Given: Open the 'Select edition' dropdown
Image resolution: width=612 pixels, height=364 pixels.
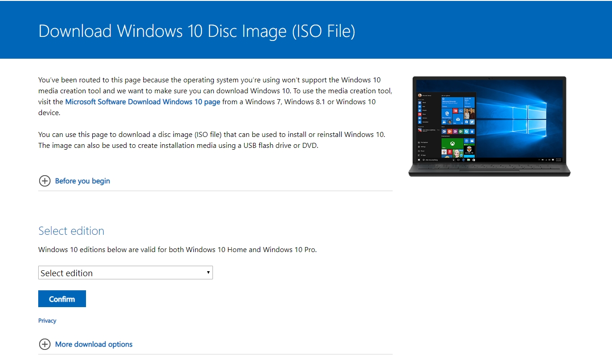Looking at the screenshot, I should 126,273.
